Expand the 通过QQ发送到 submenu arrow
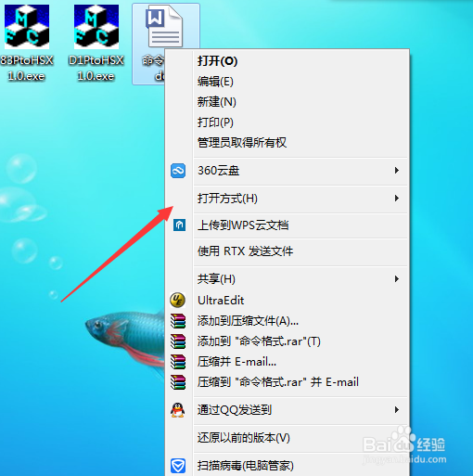The width and height of the screenshot is (473, 476). (x=397, y=410)
